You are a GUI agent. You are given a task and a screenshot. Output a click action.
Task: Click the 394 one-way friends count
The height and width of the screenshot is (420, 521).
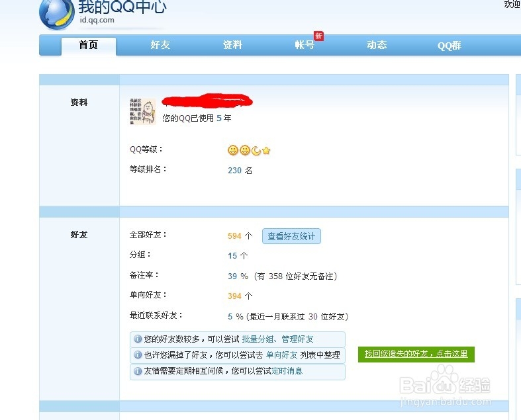pos(234,296)
